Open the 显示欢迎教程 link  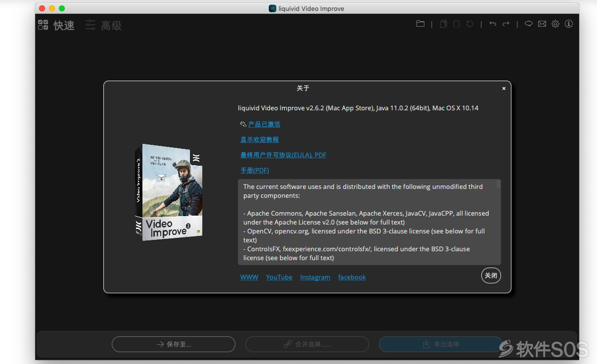(x=260, y=139)
